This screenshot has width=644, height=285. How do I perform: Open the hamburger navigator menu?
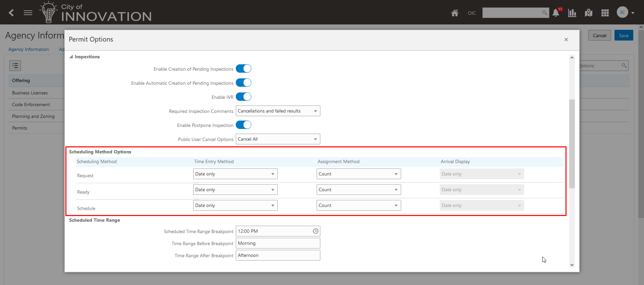[28, 13]
